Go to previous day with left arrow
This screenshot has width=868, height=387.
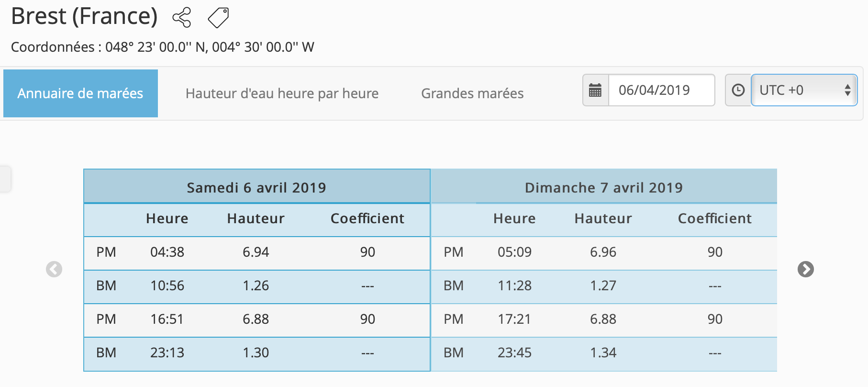point(54,269)
